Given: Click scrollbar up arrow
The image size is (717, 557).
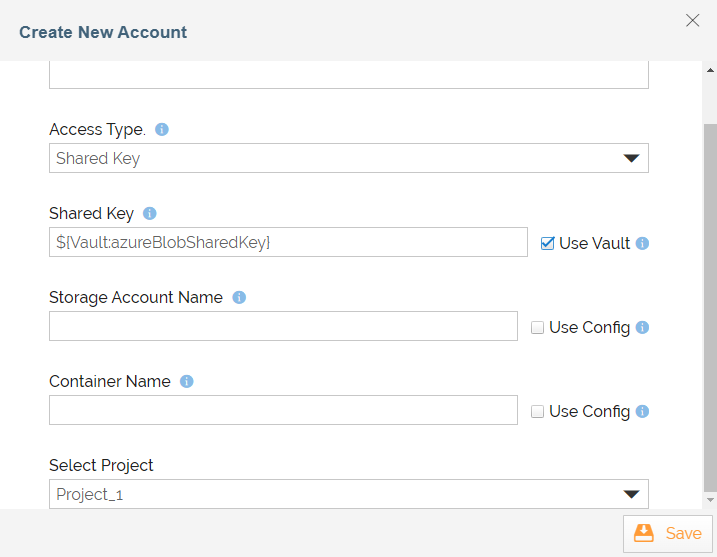Looking at the screenshot, I should point(710,70).
